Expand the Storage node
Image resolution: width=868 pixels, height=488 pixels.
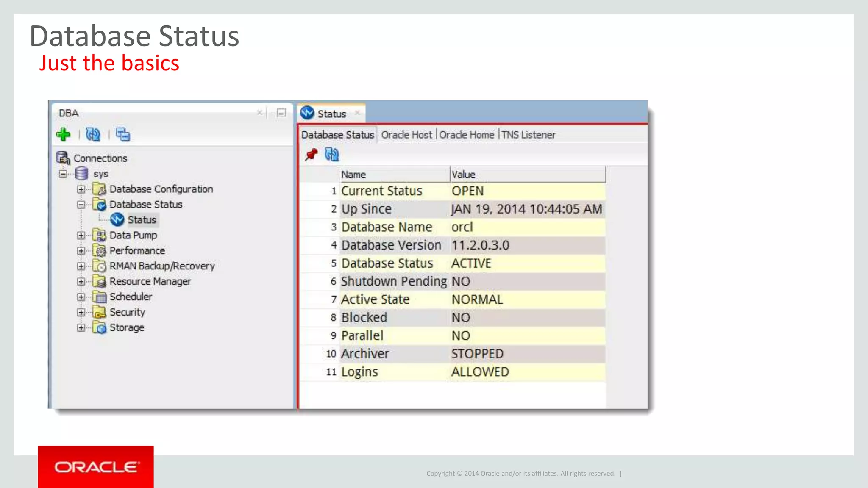[x=81, y=327]
